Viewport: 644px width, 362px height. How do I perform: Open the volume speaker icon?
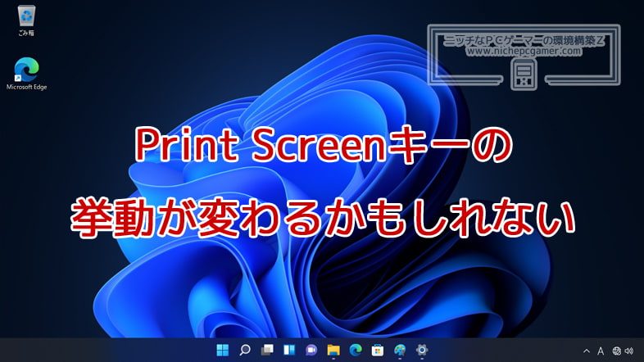[x=628, y=351]
